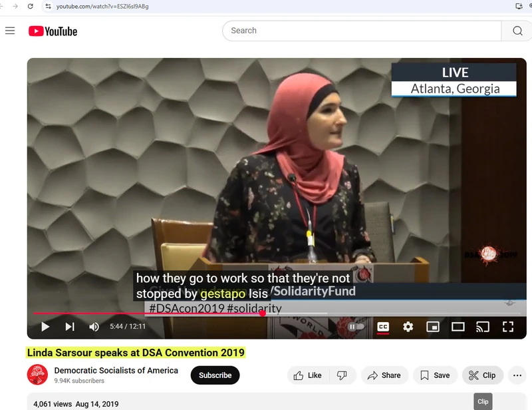The width and height of the screenshot is (532, 410).
Task: Switch to theater mode
Action: coord(457,327)
